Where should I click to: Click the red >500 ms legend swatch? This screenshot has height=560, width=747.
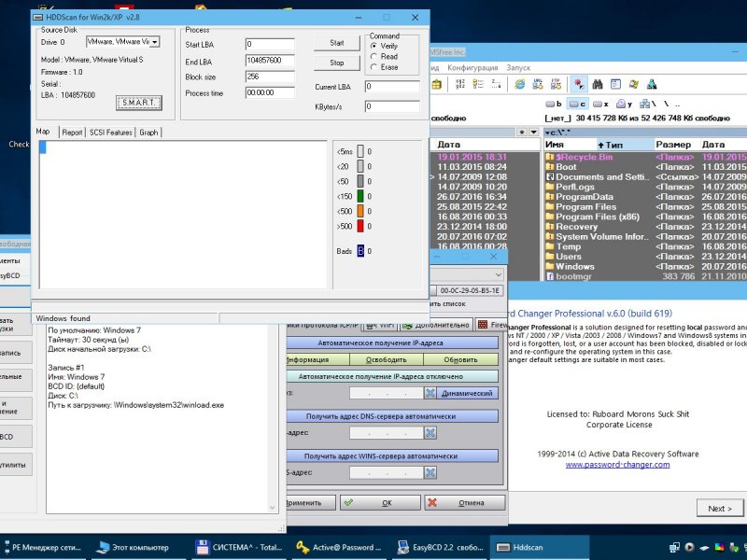tap(360, 226)
